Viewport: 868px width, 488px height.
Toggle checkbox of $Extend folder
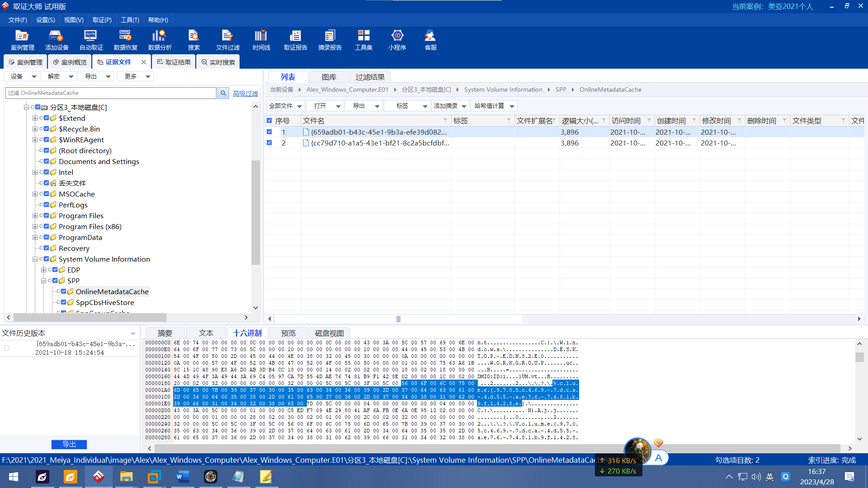[47, 118]
